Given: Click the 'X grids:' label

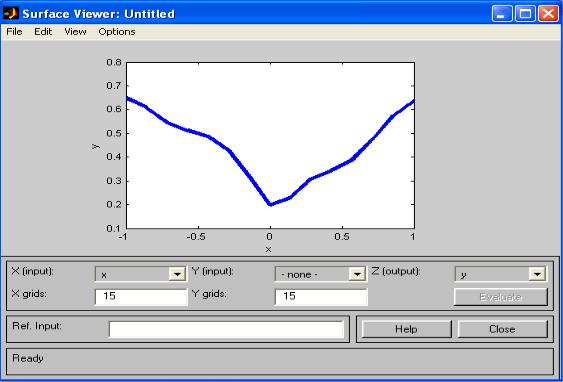Looking at the screenshot, I should click(x=29, y=294).
